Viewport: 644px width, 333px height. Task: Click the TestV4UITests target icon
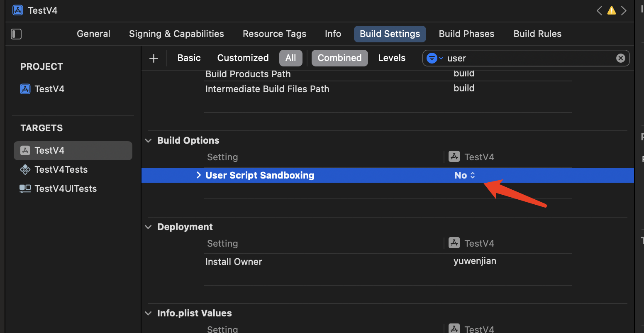[25, 189]
